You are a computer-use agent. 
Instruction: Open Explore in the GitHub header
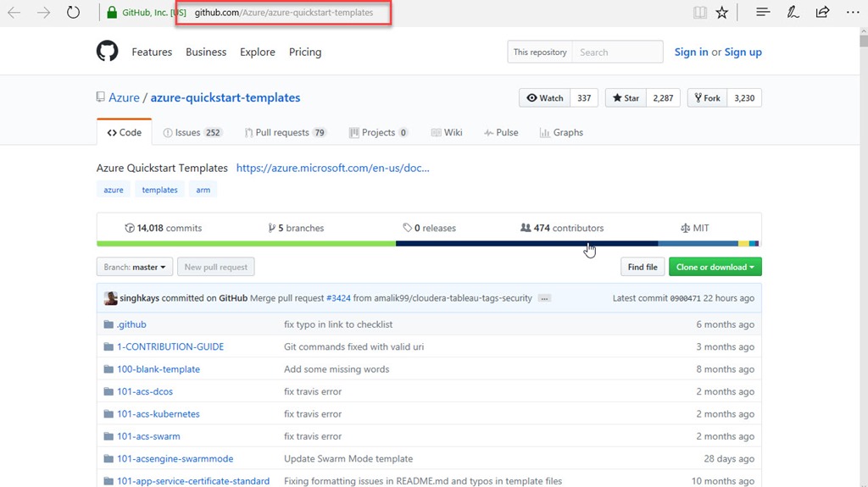click(x=258, y=52)
